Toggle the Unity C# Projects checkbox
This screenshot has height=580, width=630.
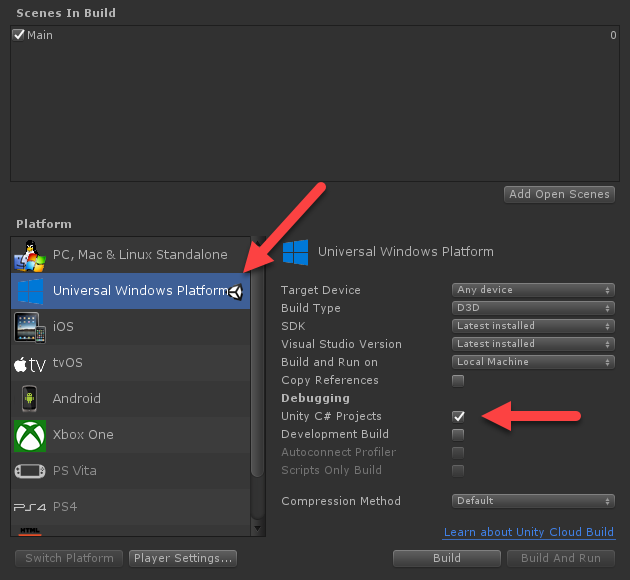458,417
